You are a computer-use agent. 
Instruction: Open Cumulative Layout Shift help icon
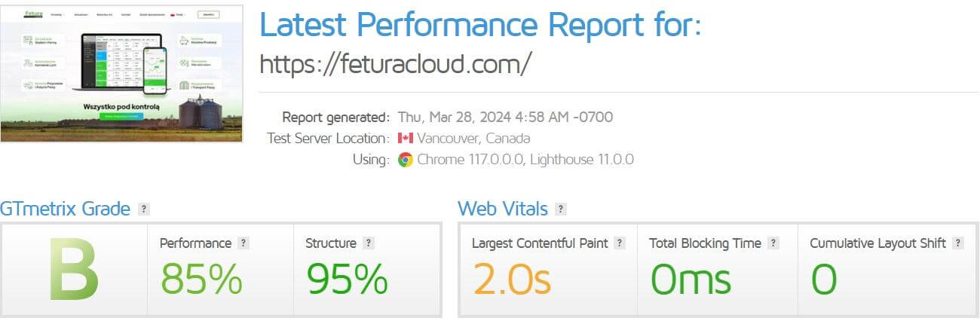958,243
